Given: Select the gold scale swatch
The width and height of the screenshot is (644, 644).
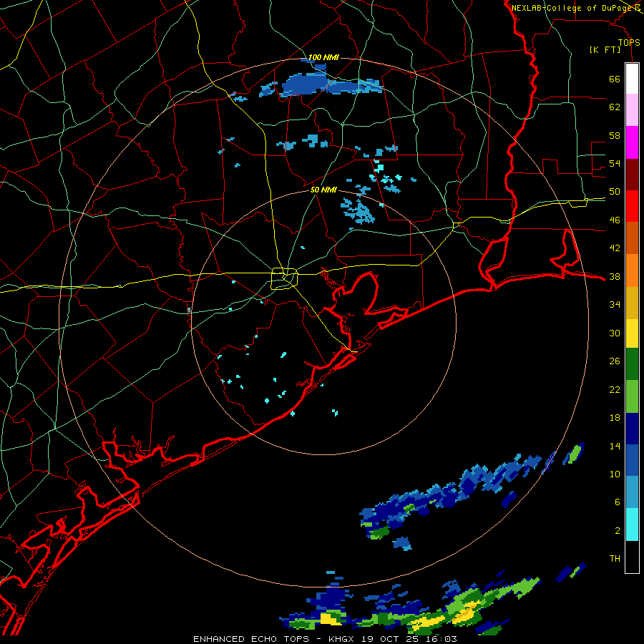Looking at the screenshot, I should 632,303.
